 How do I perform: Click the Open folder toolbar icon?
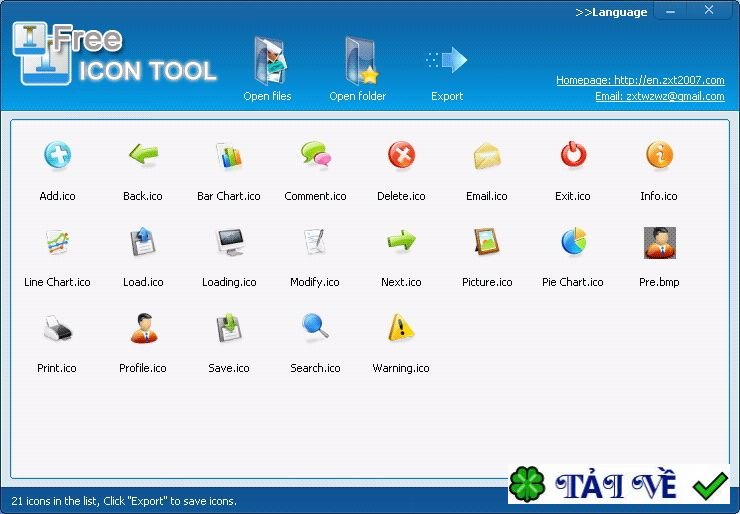(362, 60)
